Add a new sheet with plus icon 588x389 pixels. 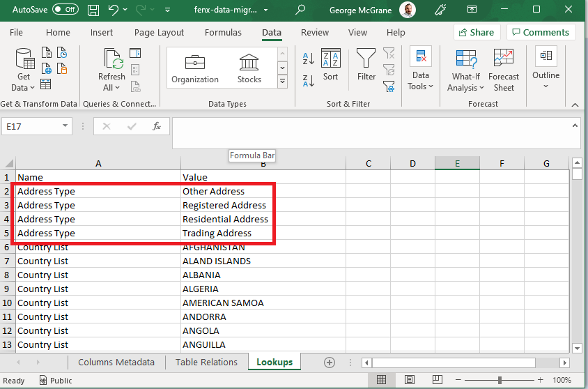(x=330, y=363)
